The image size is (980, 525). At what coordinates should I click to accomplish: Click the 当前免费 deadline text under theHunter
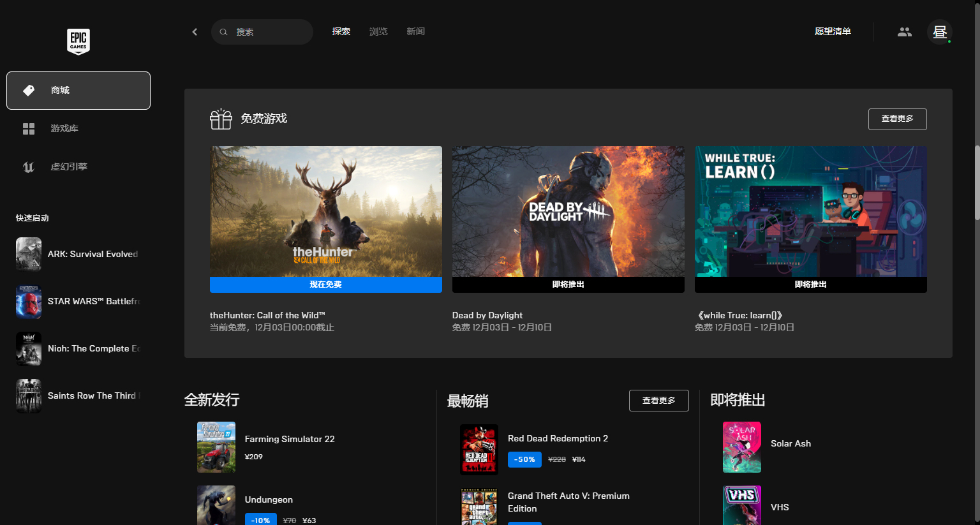[x=272, y=327]
